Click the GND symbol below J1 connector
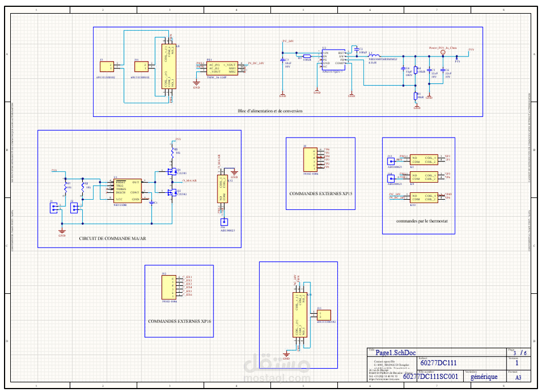The image size is (554, 392). [62, 232]
